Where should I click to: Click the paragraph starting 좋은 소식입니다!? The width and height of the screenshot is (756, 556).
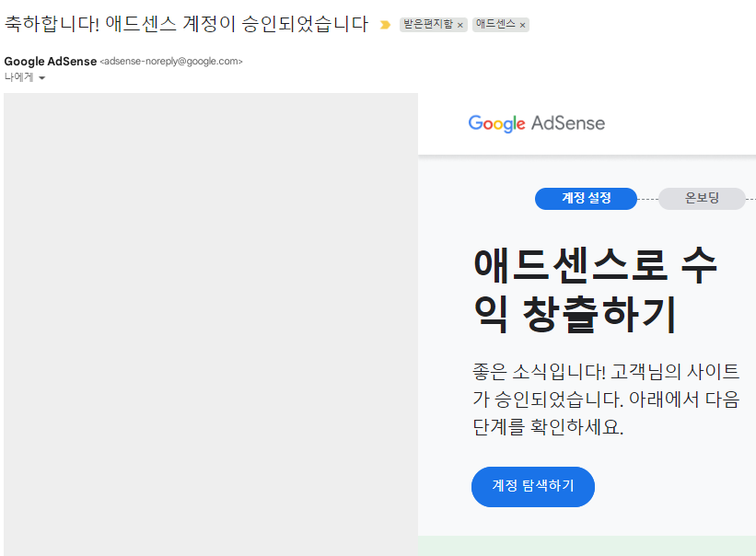pos(606,399)
